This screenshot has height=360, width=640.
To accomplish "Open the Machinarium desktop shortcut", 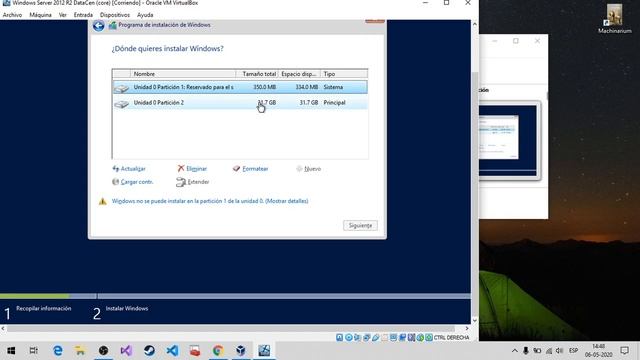I will [x=614, y=19].
